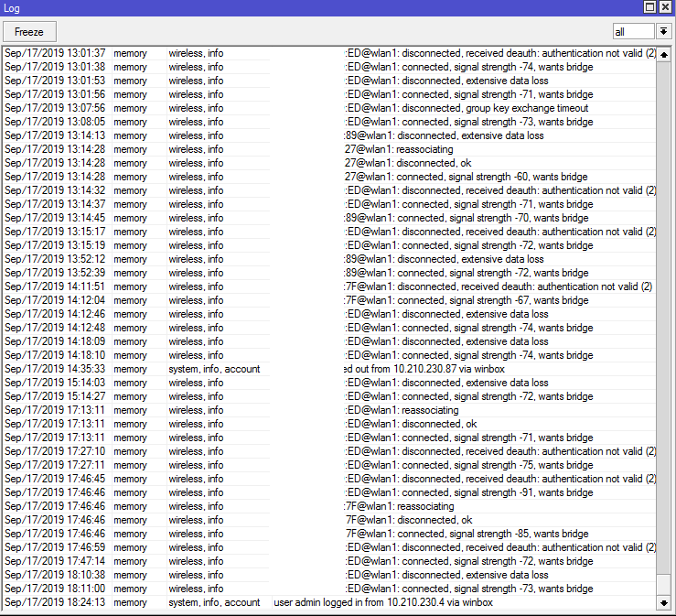
Task: Select the user admin logged in message
Action: 383,602
